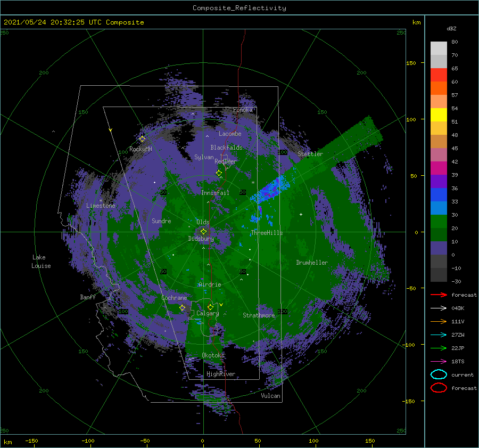
Task: Click the Cochrane city label
Action: pos(174,298)
